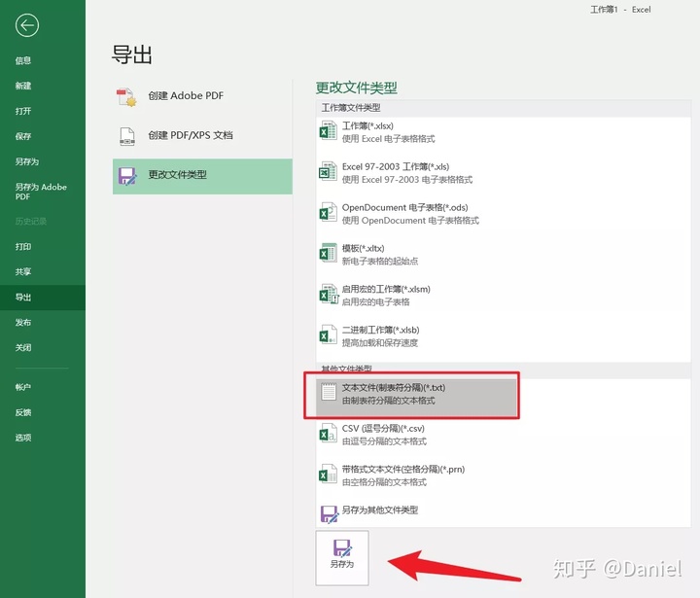Click 共享 in the sidebar
The width and height of the screenshot is (700, 598).
tap(23, 271)
